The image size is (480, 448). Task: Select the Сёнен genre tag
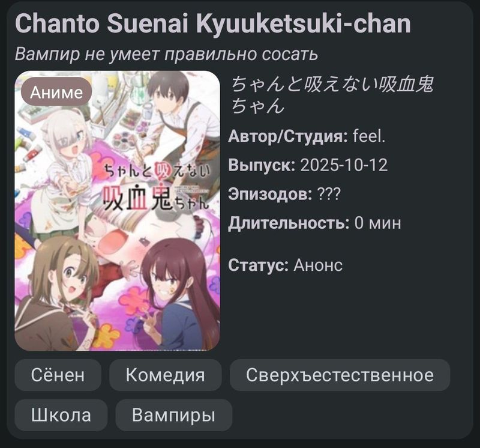(58, 375)
